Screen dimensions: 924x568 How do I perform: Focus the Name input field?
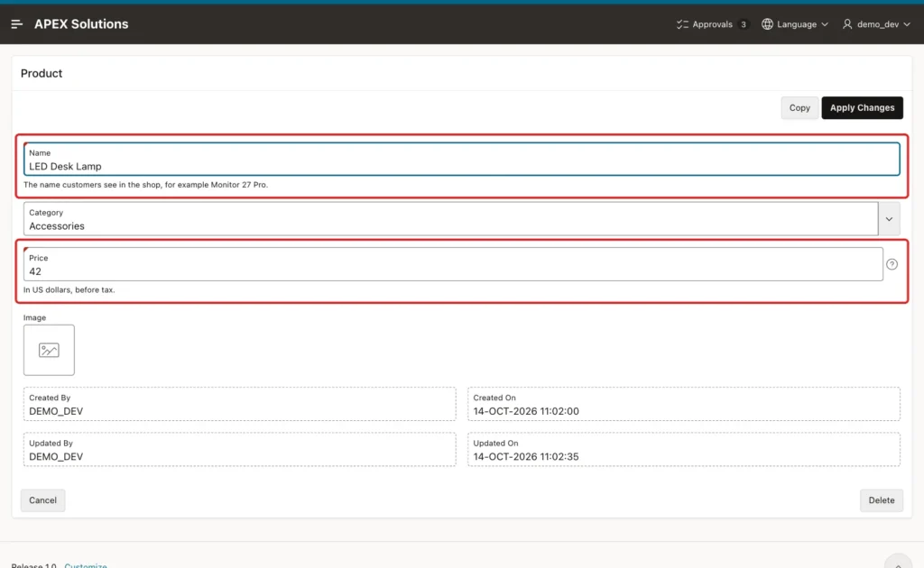coord(461,160)
